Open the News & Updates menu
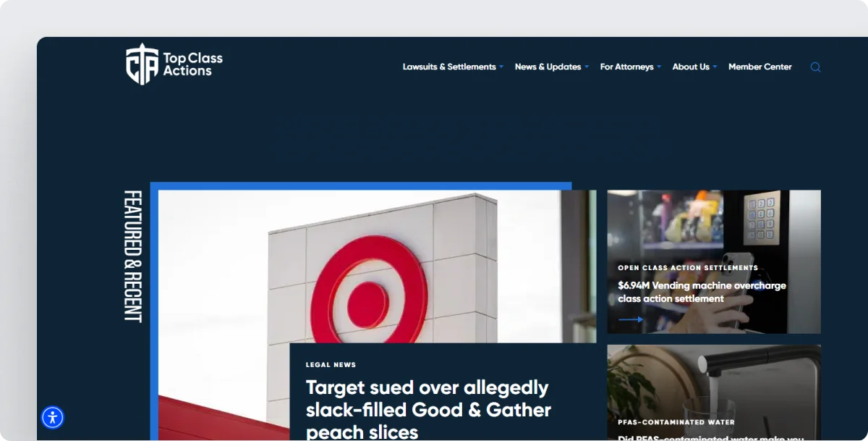 tap(548, 67)
